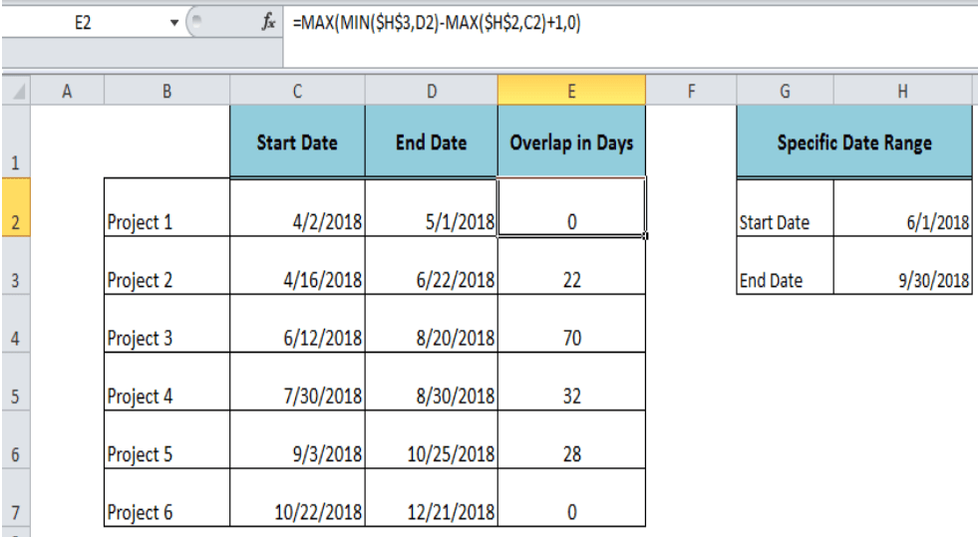Viewport: 980px width, 537px height.
Task: Click the cell with date 6/22/2018
Action: (x=432, y=265)
